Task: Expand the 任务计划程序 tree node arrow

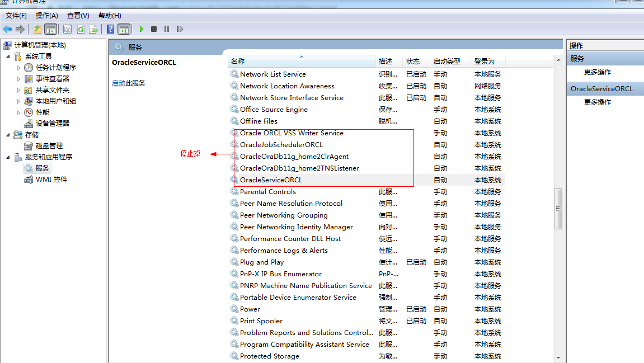Action: (18, 68)
